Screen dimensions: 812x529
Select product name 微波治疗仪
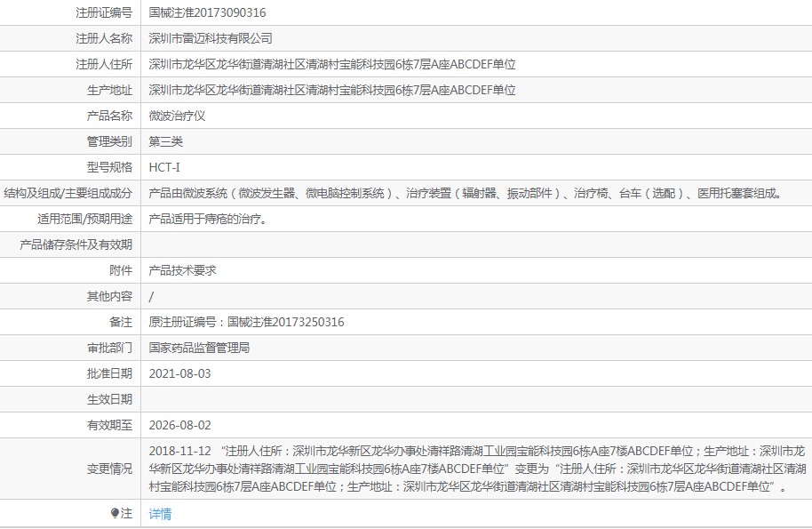[x=177, y=116]
